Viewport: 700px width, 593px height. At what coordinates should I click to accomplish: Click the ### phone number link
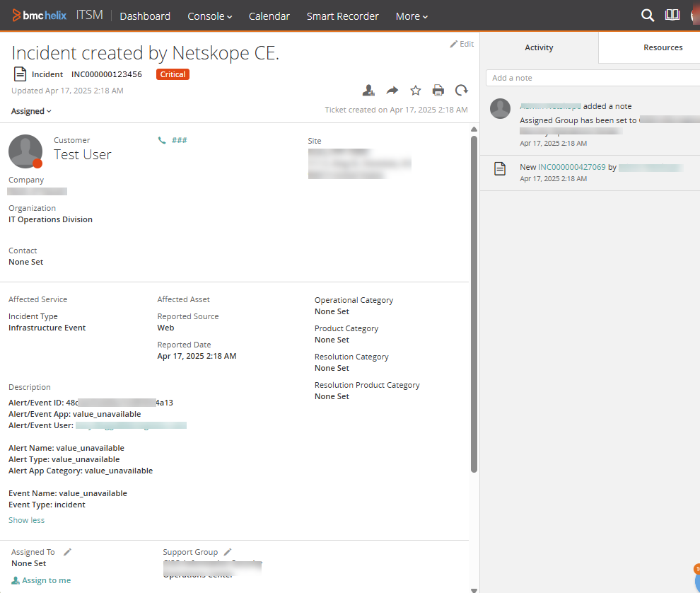(180, 140)
